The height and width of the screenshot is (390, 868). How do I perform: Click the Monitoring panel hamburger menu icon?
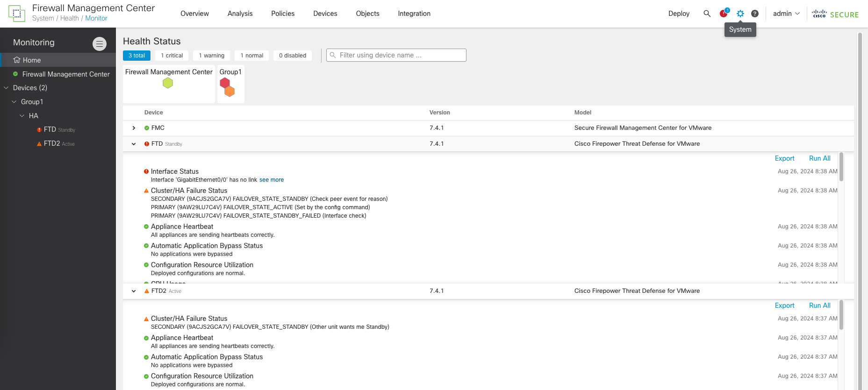pos(99,43)
